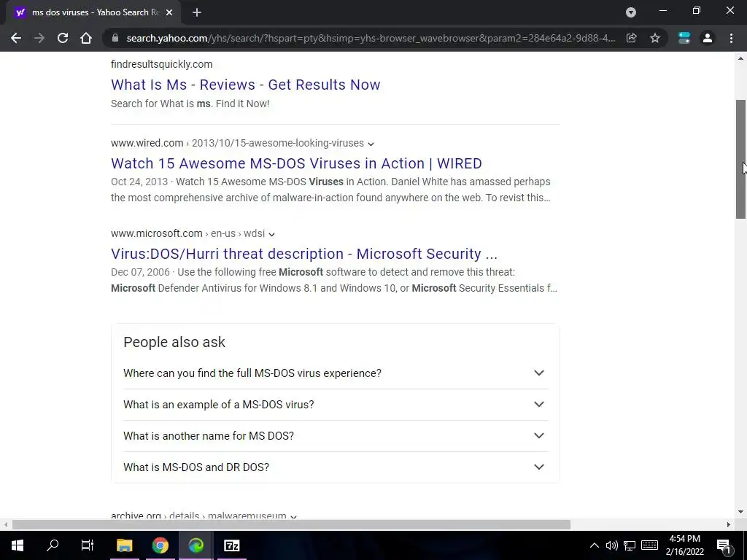
Task: Open Windows taskbar search
Action: (53, 545)
